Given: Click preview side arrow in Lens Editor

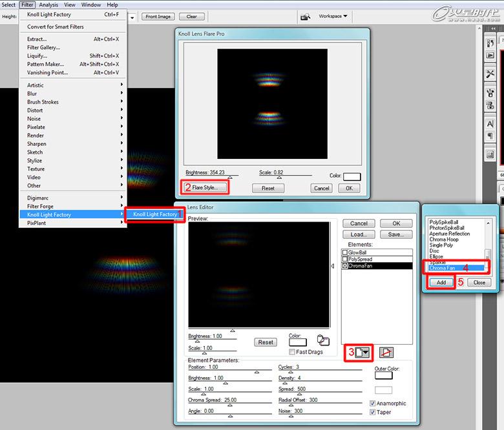Looking at the screenshot, I should pos(333,266).
